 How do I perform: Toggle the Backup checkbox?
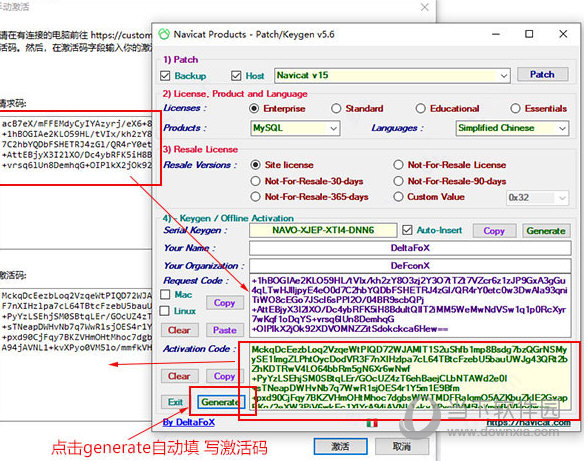pos(165,76)
